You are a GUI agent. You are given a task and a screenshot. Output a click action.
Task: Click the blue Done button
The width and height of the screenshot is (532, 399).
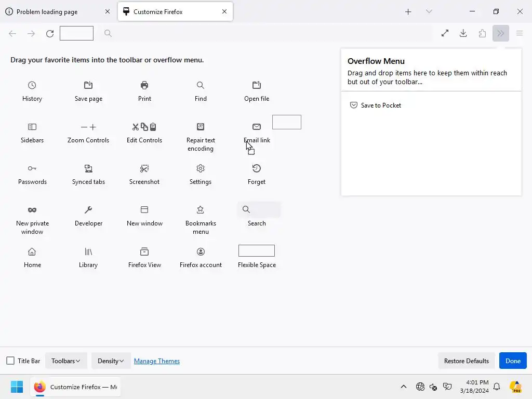513,361
